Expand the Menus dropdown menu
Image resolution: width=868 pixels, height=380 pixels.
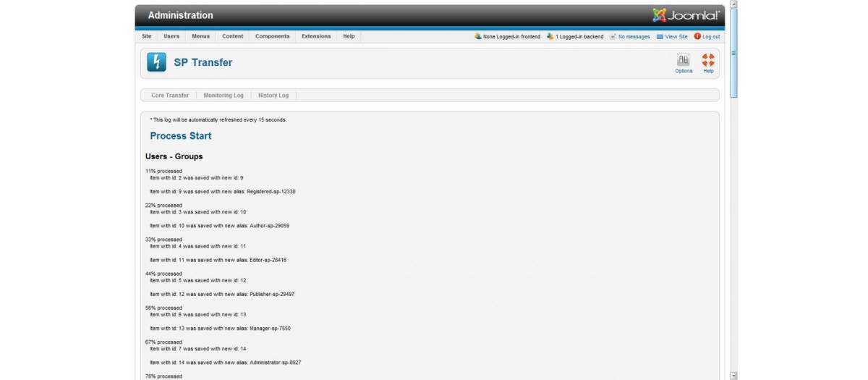(x=200, y=36)
